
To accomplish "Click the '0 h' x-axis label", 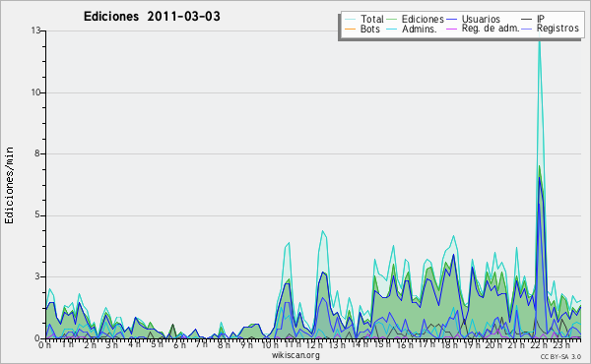I will tap(45, 344).
